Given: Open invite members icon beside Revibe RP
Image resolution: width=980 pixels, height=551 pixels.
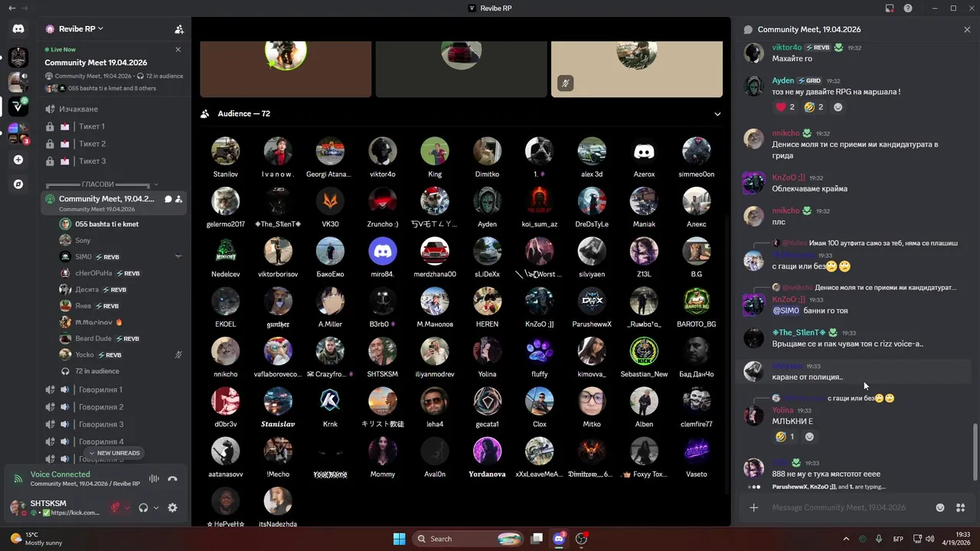Looking at the screenshot, I should coord(179,29).
